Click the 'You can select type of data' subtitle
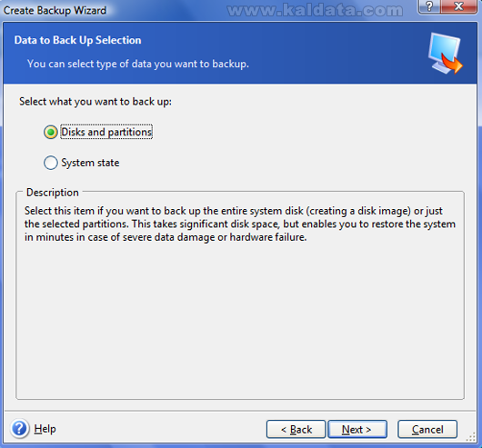The width and height of the screenshot is (482, 448). click(x=138, y=64)
